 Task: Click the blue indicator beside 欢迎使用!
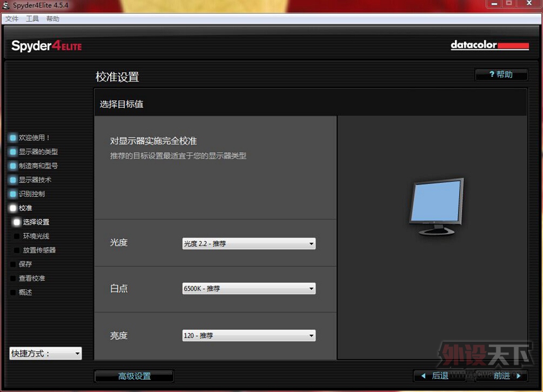(13, 138)
